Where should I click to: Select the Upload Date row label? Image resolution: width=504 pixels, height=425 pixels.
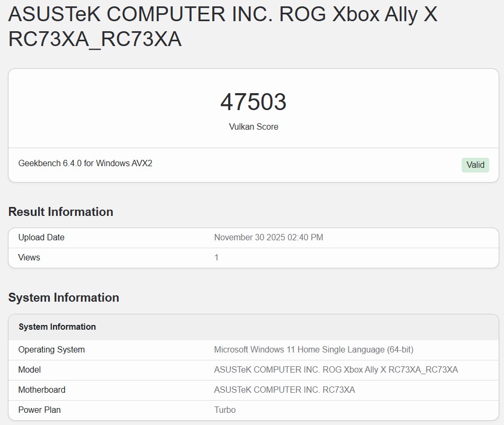pyautogui.click(x=41, y=237)
